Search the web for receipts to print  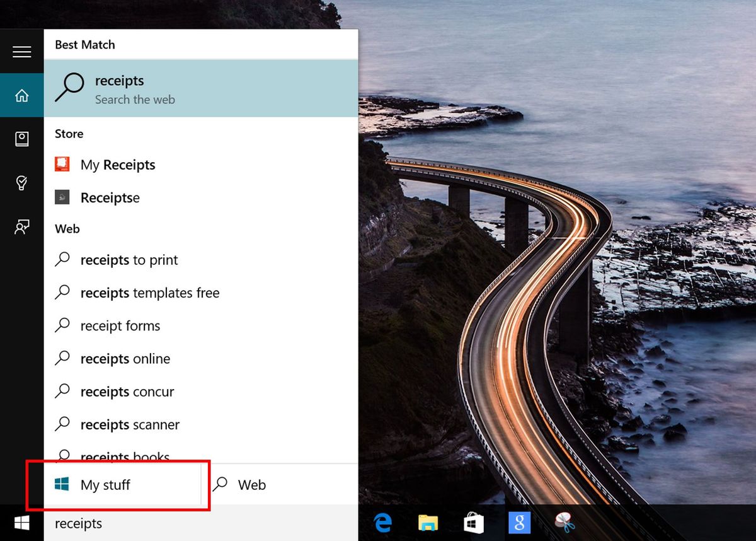[x=129, y=260]
